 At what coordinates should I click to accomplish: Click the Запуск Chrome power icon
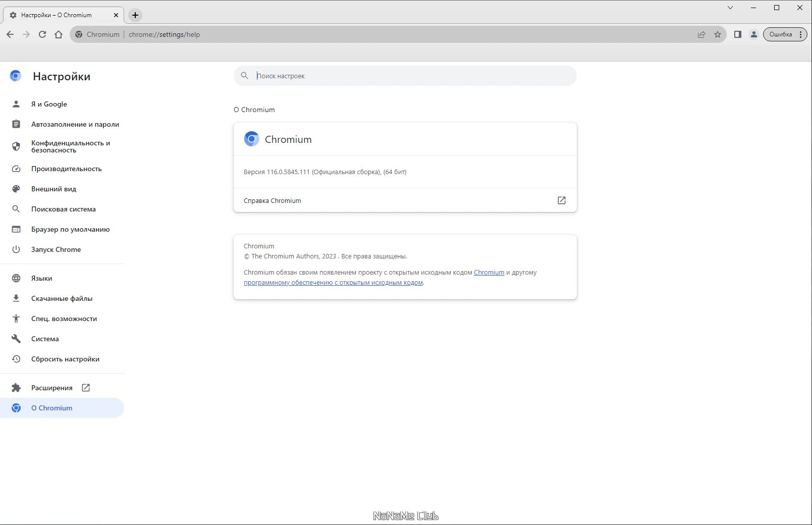[x=16, y=249]
